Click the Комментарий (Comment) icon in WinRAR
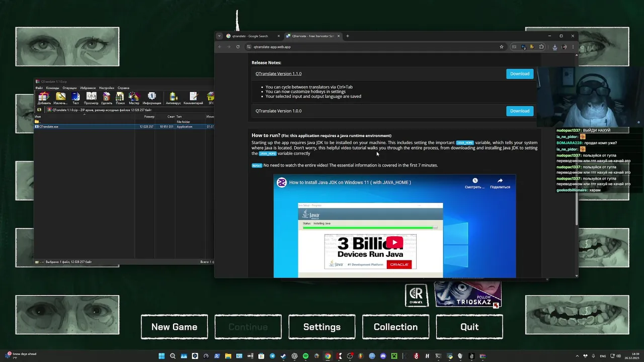The image size is (644, 362). click(193, 98)
